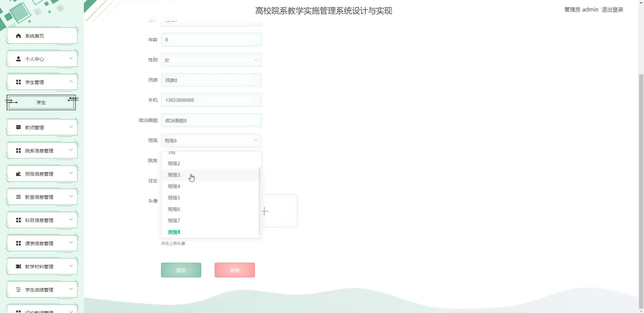
Task: Expand the 学生成绩管理 menu chevron
Action: (71, 289)
